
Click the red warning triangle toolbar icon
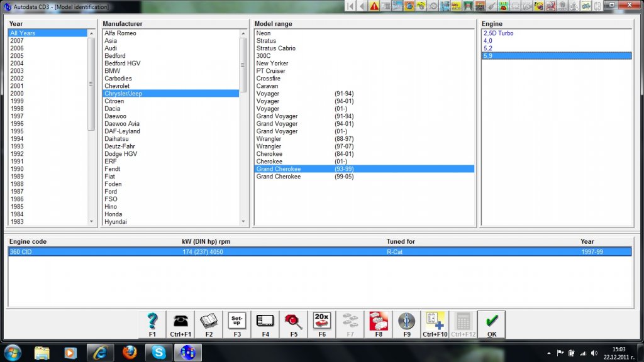374,6
